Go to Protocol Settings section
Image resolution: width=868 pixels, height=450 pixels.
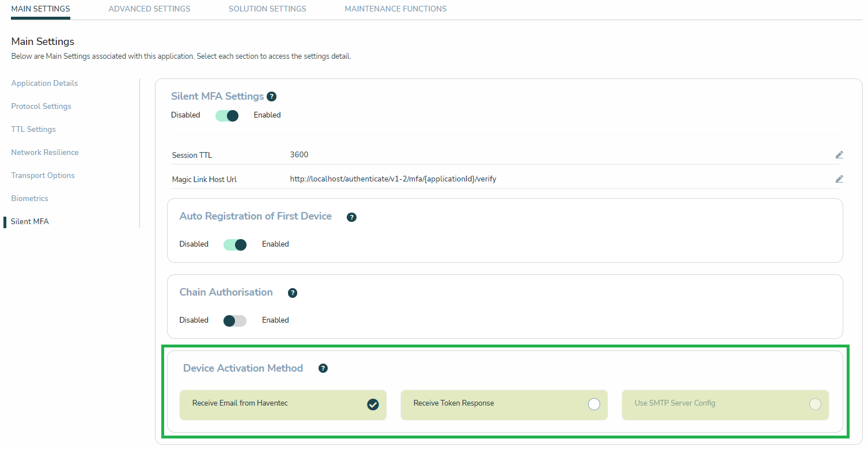(41, 106)
